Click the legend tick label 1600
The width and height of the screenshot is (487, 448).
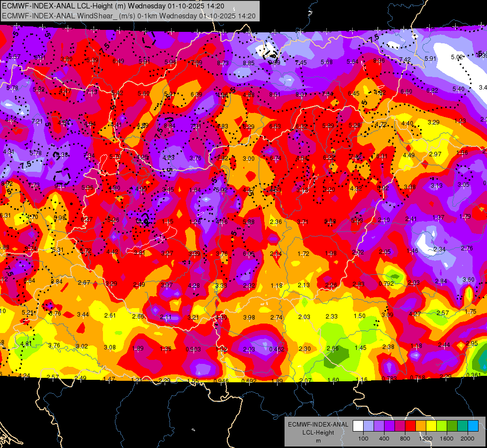(x=447, y=439)
